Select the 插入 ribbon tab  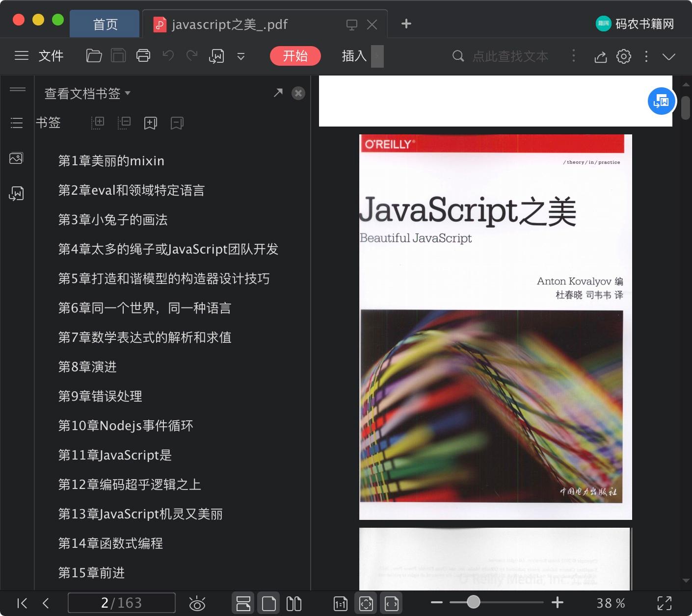[x=354, y=56]
